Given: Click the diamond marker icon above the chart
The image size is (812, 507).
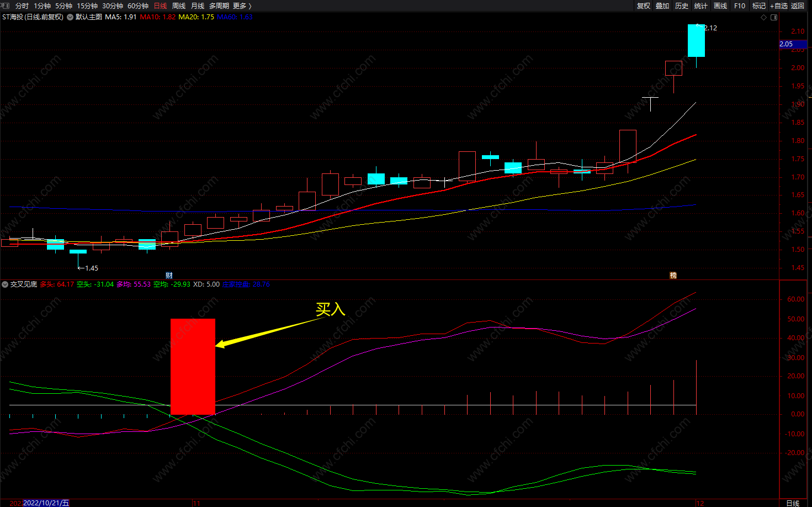Looking at the screenshot, I should (x=764, y=17).
